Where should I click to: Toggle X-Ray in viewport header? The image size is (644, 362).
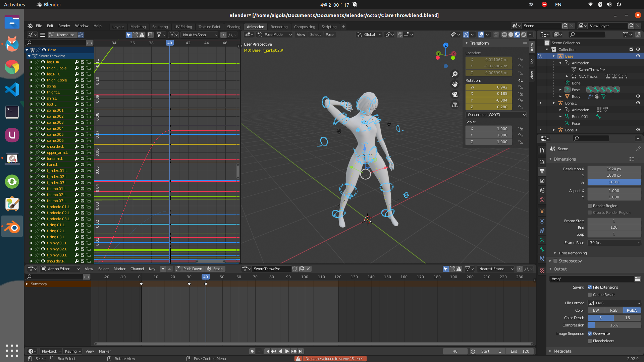click(x=496, y=35)
